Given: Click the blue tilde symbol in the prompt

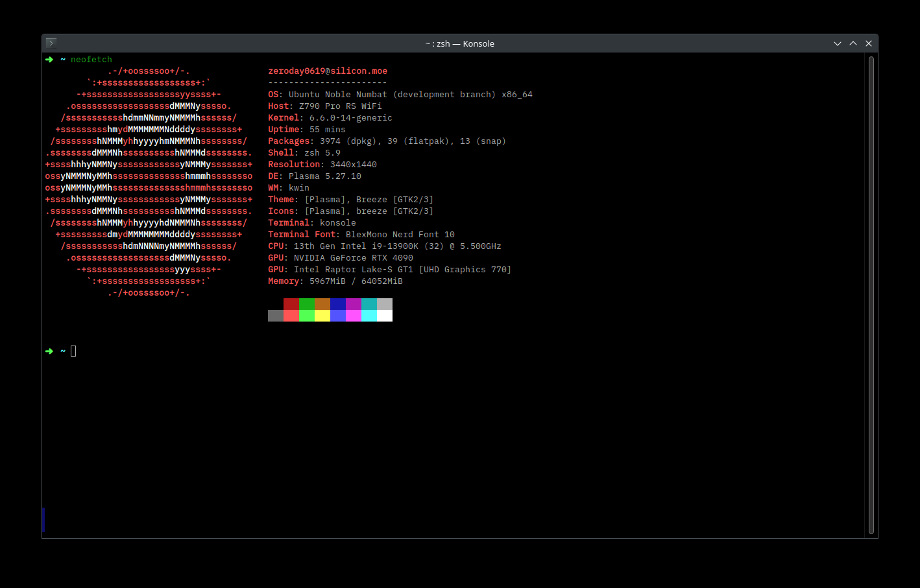Looking at the screenshot, I should (62, 351).
